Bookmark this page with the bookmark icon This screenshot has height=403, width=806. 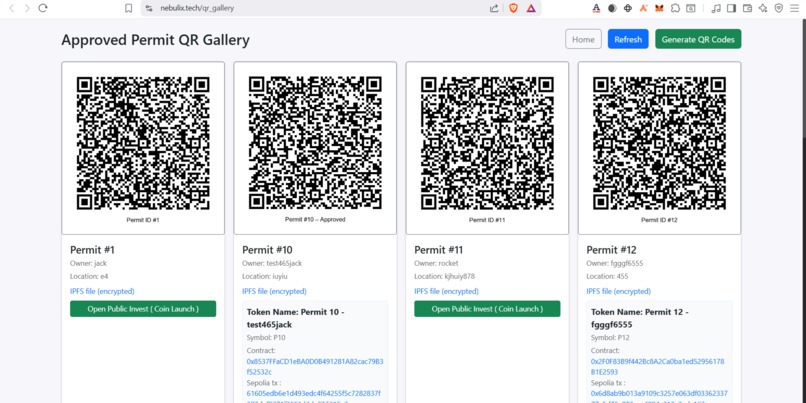tap(129, 8)
